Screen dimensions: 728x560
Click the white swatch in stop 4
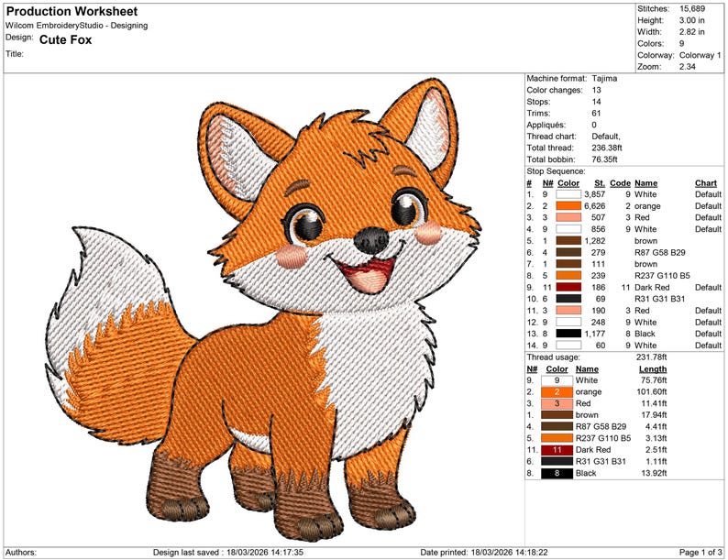pos(568,229)
